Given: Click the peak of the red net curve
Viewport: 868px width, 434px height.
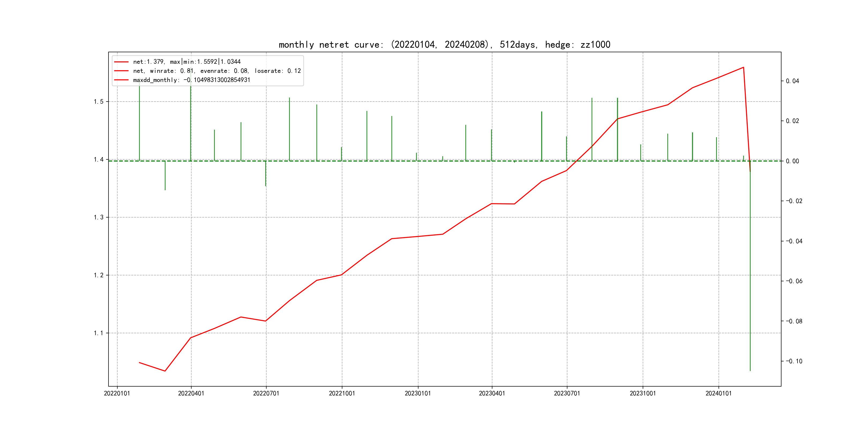Looking at the screenshot, I should (743, 68).
